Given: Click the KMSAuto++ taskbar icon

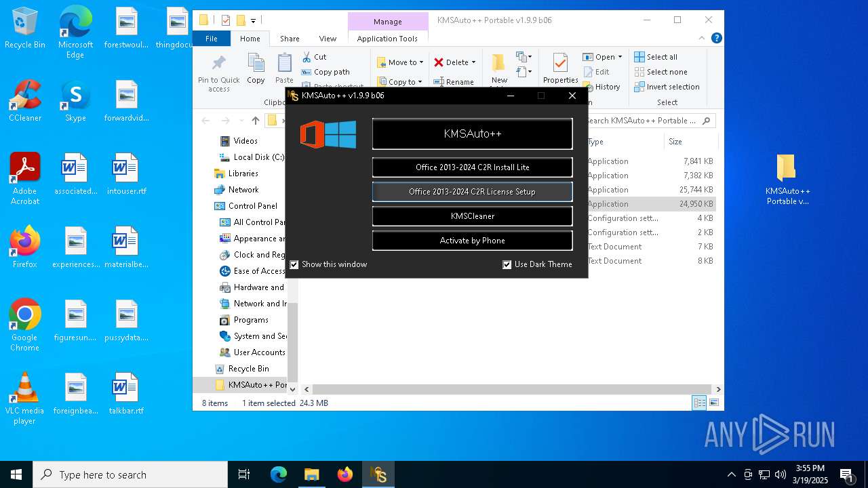Looking at the screenshot, I should pos(378,474).
